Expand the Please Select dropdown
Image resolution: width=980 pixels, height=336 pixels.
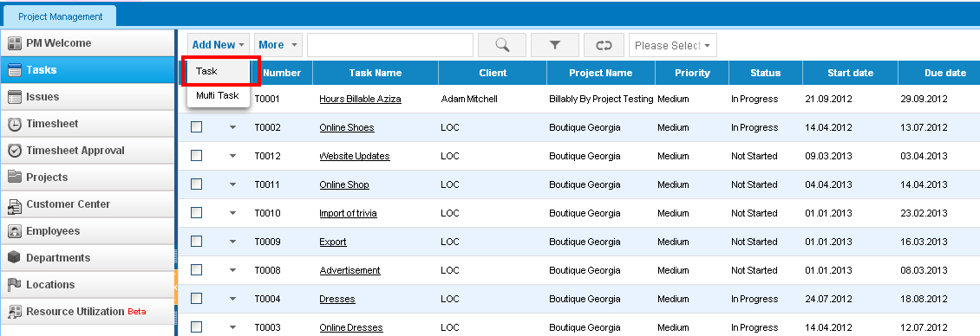pyautogui.click(x=672, y=45)
